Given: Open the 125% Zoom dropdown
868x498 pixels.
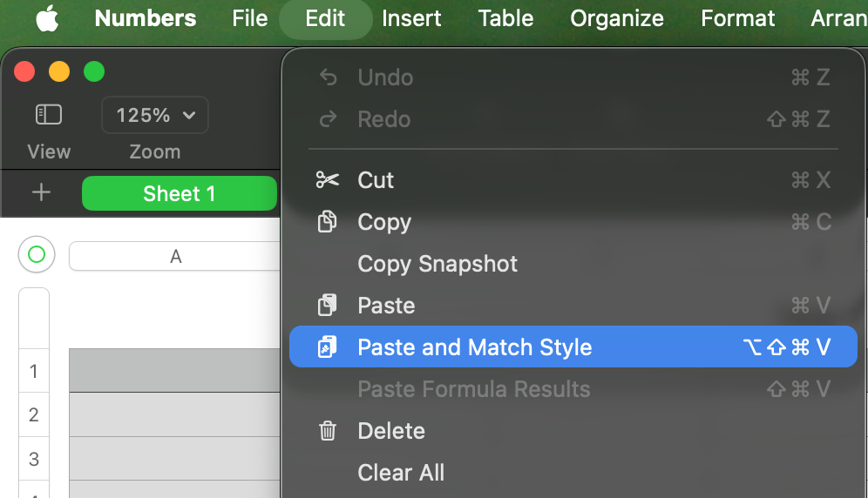Looking at the screenshot, I should coord(155,115).
